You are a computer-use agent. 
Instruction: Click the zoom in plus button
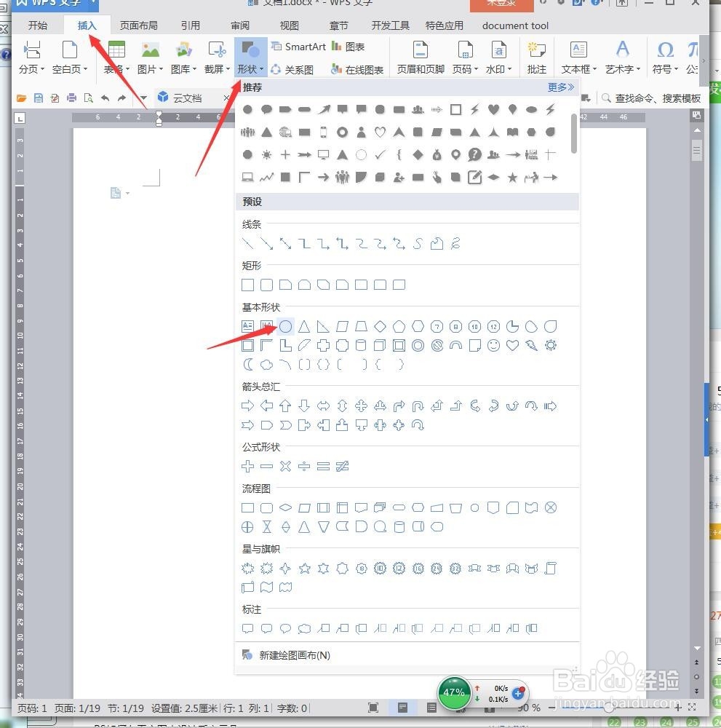pos(678,708)
